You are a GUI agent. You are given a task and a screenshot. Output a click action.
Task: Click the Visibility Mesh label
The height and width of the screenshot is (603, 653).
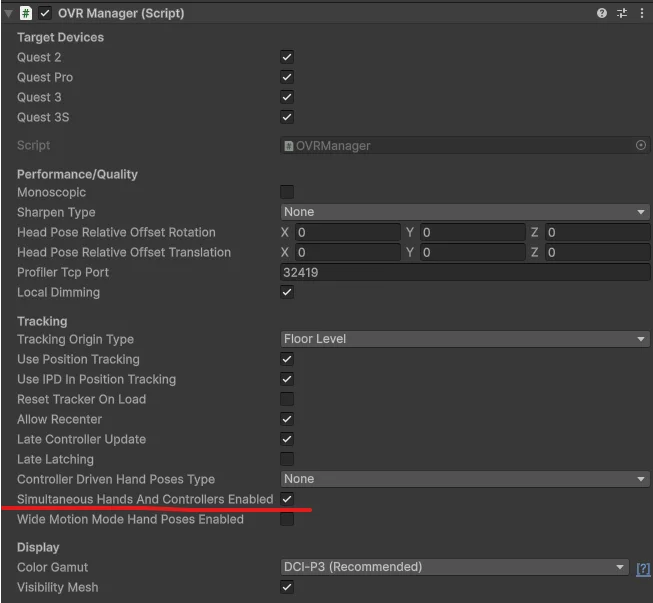pyautogui.click(x=57, y=587)
